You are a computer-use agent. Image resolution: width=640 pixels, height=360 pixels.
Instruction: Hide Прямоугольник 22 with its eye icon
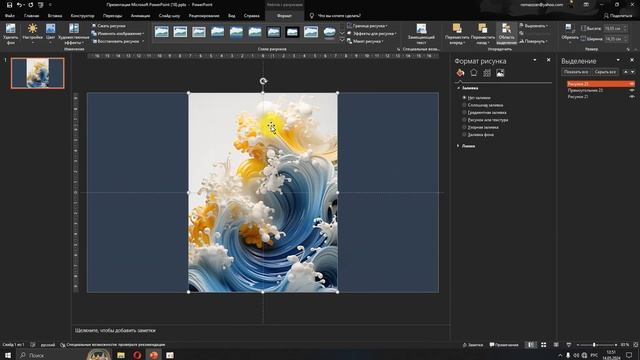coord(631,91)
